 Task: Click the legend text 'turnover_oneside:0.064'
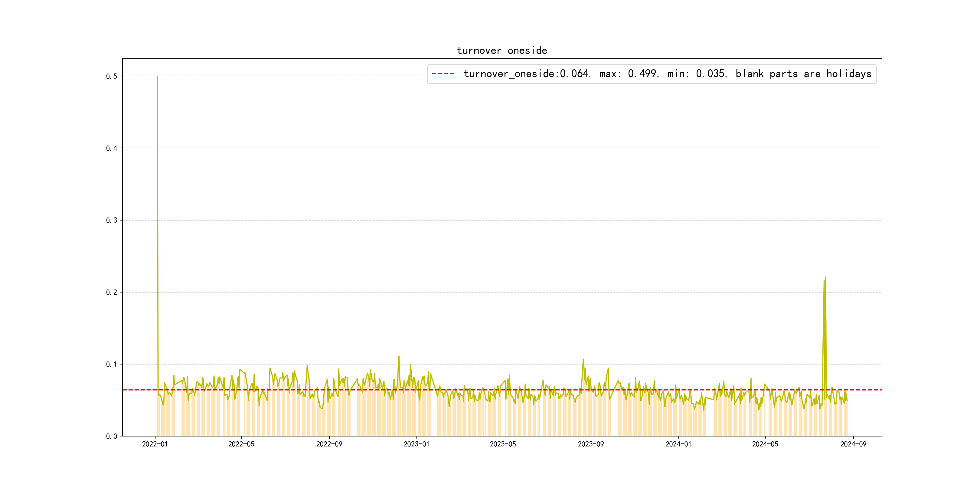point(527,74)
